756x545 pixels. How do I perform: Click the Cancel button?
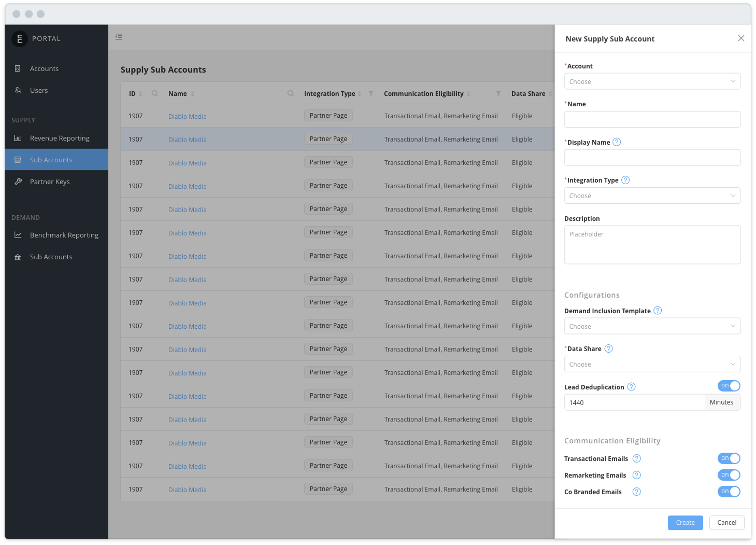point(726,523)
